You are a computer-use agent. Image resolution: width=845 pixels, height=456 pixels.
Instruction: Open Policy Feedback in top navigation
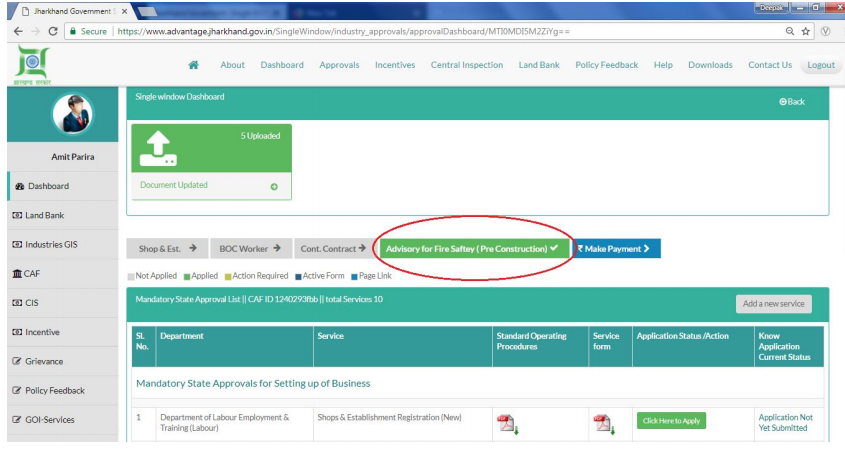[606, 65]
